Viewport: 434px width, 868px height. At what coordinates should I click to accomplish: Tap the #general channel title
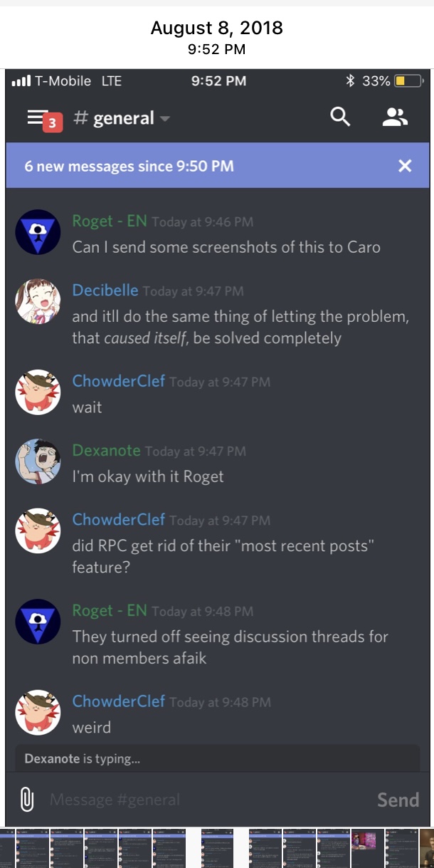pos(114,118)
